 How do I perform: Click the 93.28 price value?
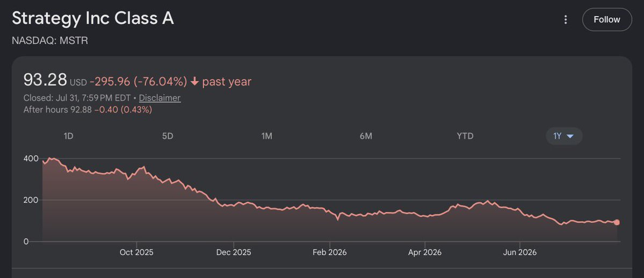click(45, 80)
